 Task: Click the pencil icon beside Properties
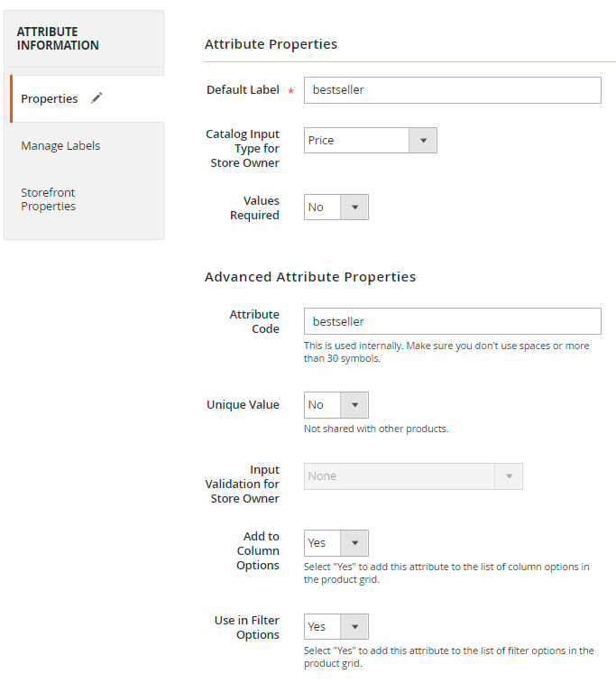[x=97, y=98]
